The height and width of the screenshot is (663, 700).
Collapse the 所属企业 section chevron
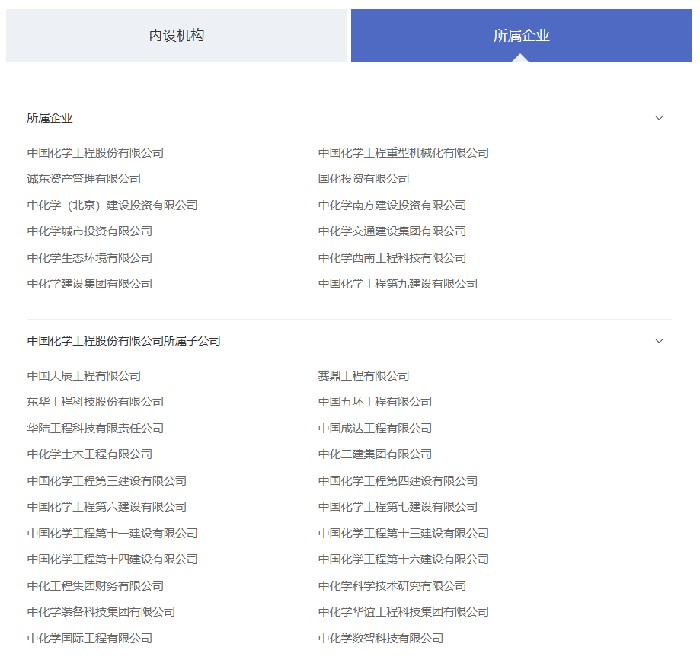(x=659, y=118)
